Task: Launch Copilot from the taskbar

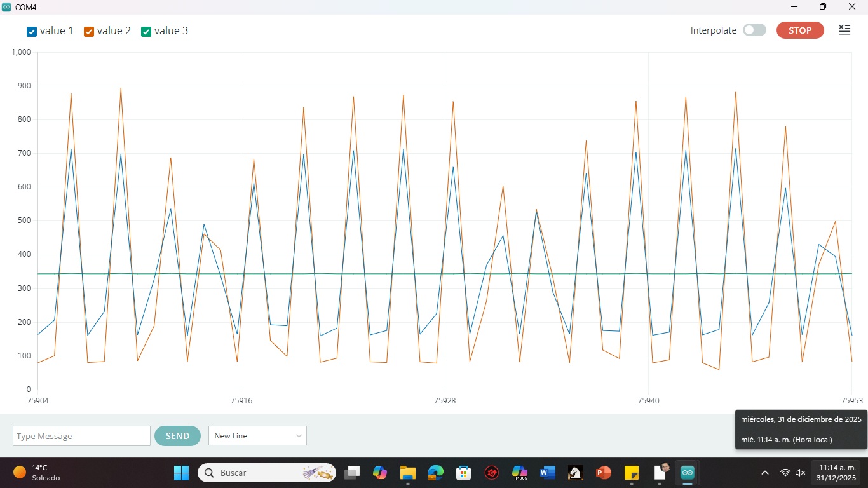Action: pyautogui.click(x=380, y=473)
